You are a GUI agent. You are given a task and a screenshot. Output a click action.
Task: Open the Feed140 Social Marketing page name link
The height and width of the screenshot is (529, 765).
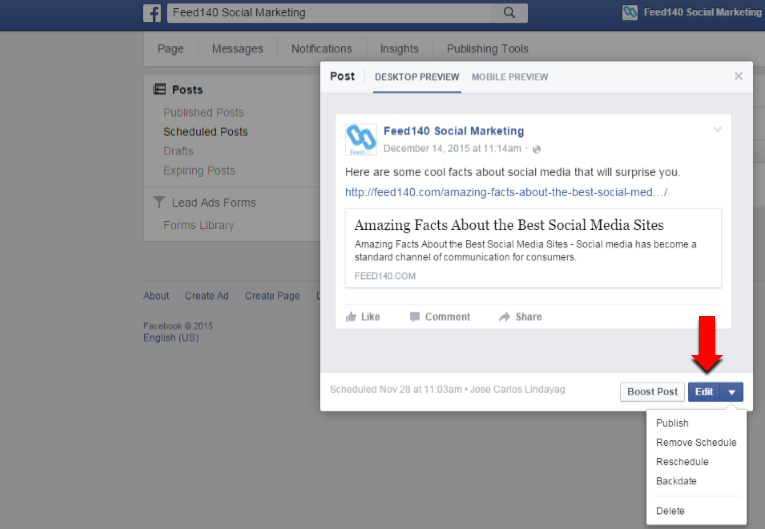[454, 131]
